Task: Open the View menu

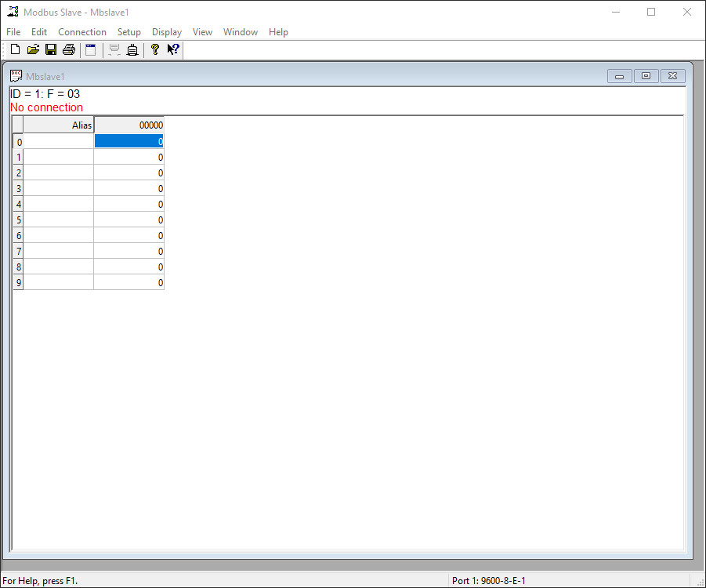Action: pyautogui.click(x=202, y=32)
